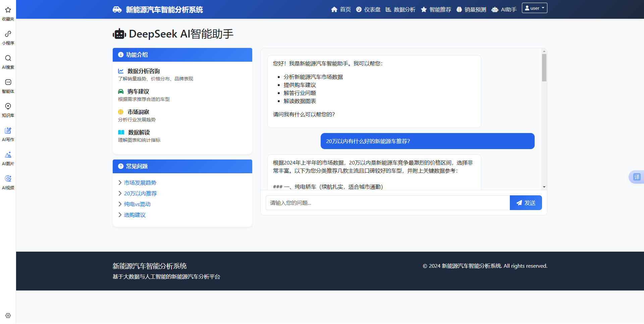
Task: Click the chat scrollbar thumb
Action: tap(544, 68)
